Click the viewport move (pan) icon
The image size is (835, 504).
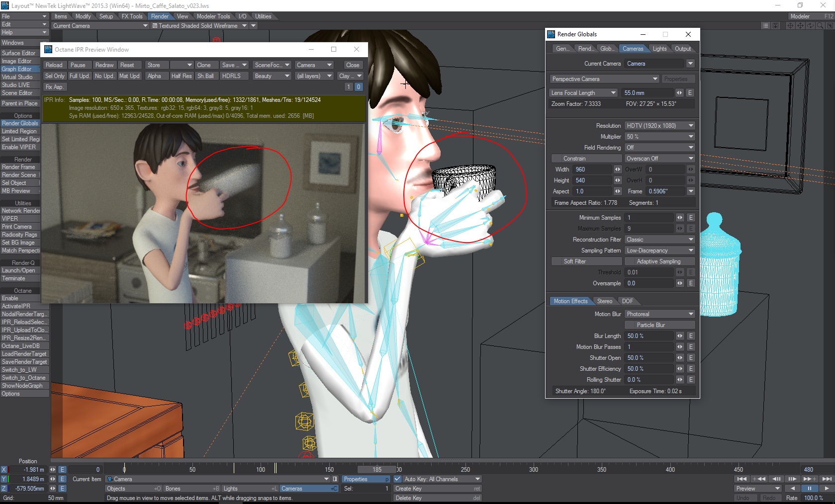coord(800,26)
